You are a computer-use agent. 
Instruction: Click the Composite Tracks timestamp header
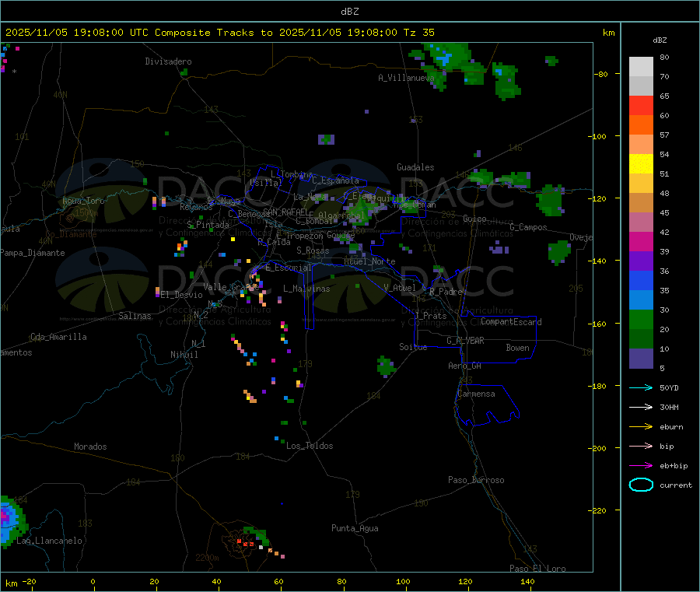pos(220,33)
